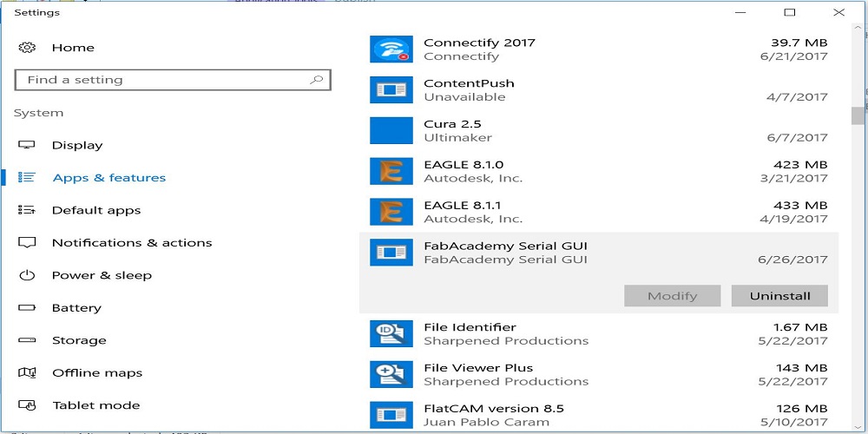Select the EAGLE 8.1.0 entry name
The width and height of the screenshot is (868, 434).
point(464,164)
